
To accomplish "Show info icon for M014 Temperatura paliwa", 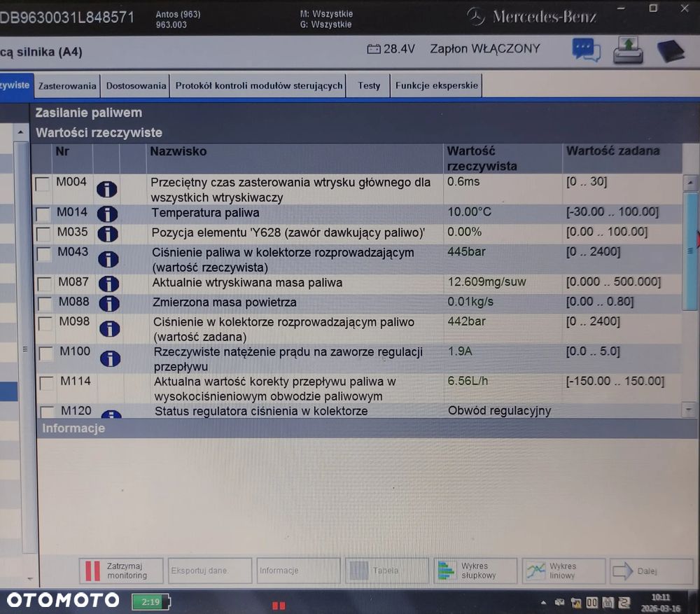I will 107,214.
